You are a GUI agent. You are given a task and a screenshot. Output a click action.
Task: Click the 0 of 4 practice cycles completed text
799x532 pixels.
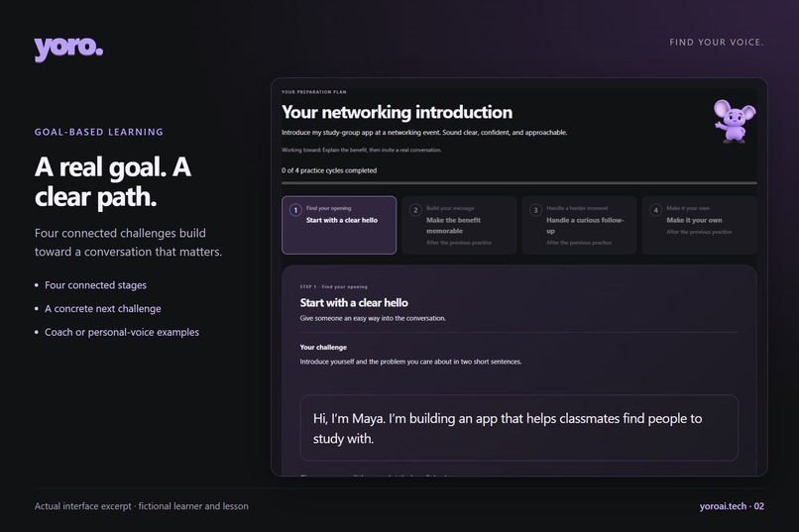(x=329, y=170)
